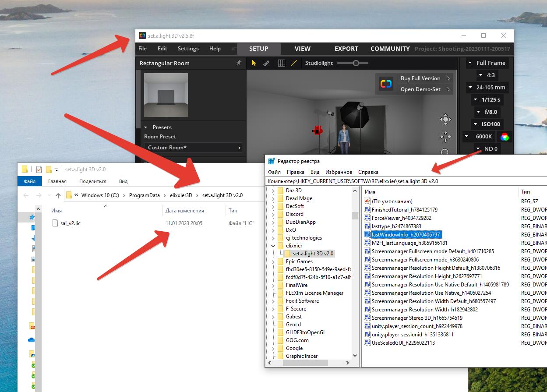Open the Explorer Файл tab
Screen dimensions: 547x392
tap(30, 181)
